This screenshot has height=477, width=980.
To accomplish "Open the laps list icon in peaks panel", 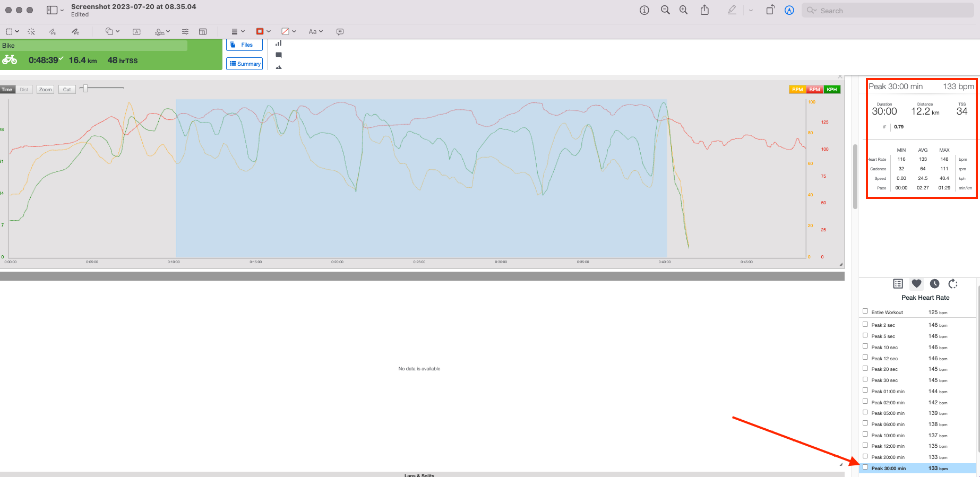I will click(898, 284).
